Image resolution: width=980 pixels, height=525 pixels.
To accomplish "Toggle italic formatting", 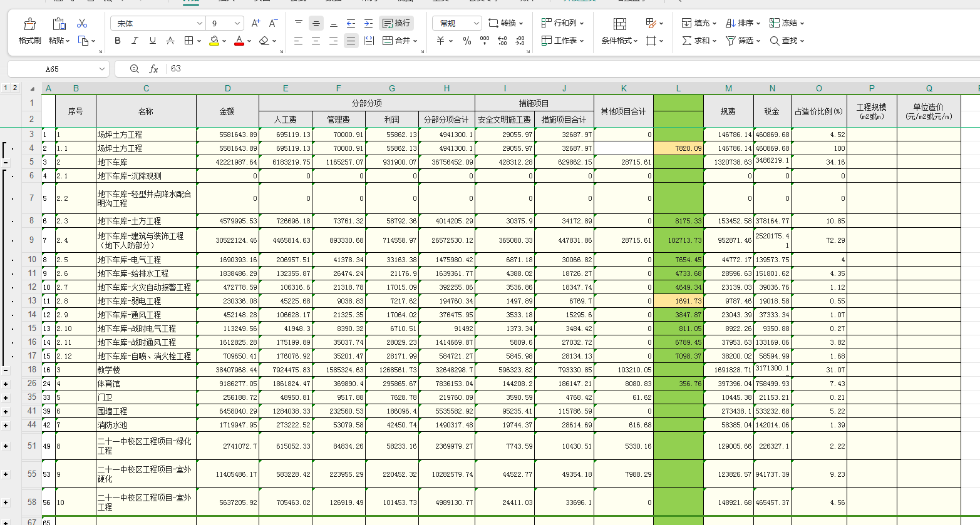I will pyautogui.click(x=135, y=41).
